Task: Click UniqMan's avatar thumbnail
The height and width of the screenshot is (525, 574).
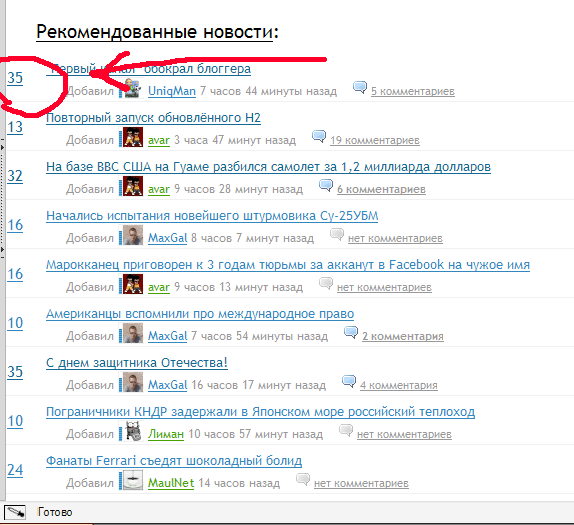Action: point(132,89)
